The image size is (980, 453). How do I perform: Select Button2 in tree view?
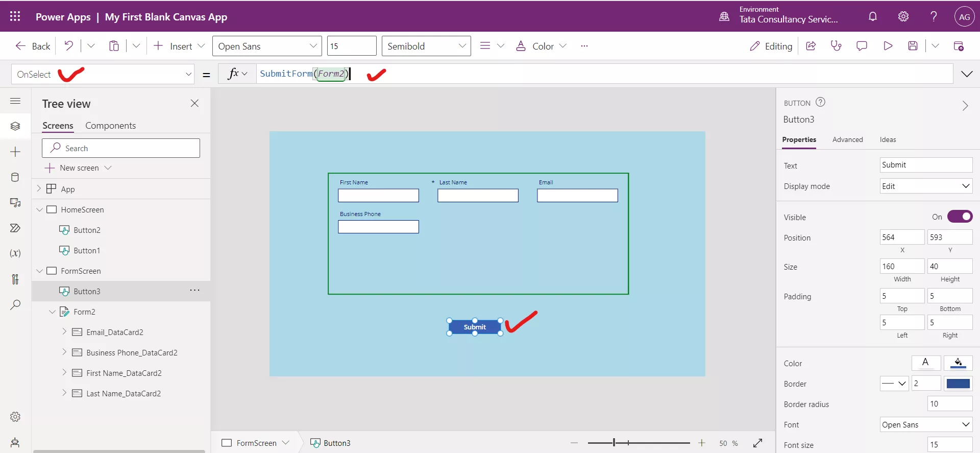(87, 230)
